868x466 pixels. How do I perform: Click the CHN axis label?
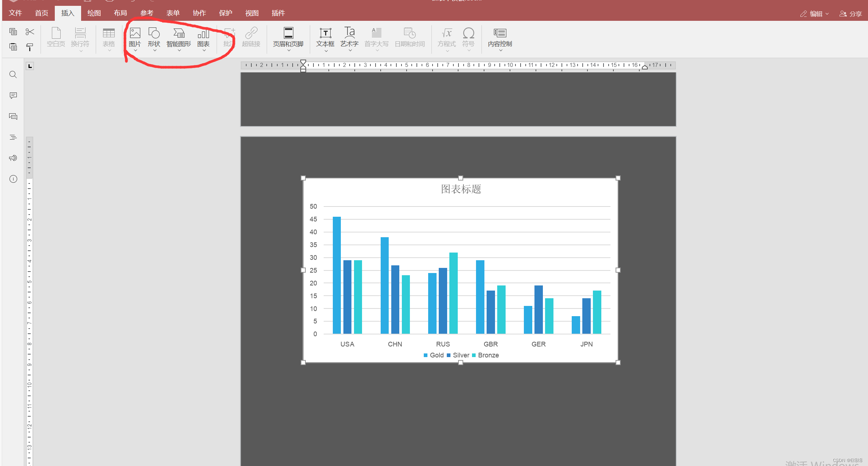pos(395,344)
